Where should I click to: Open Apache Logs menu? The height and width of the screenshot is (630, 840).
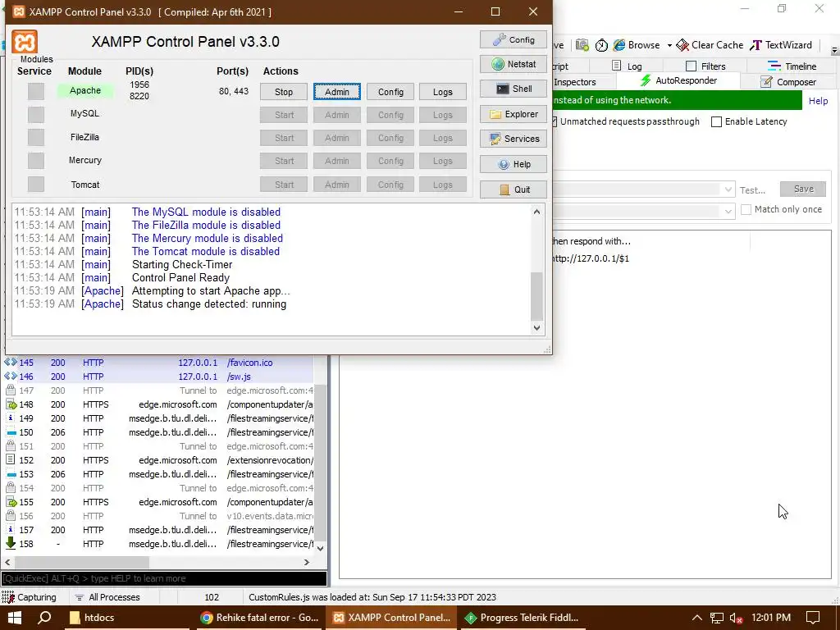pos(442,92)
